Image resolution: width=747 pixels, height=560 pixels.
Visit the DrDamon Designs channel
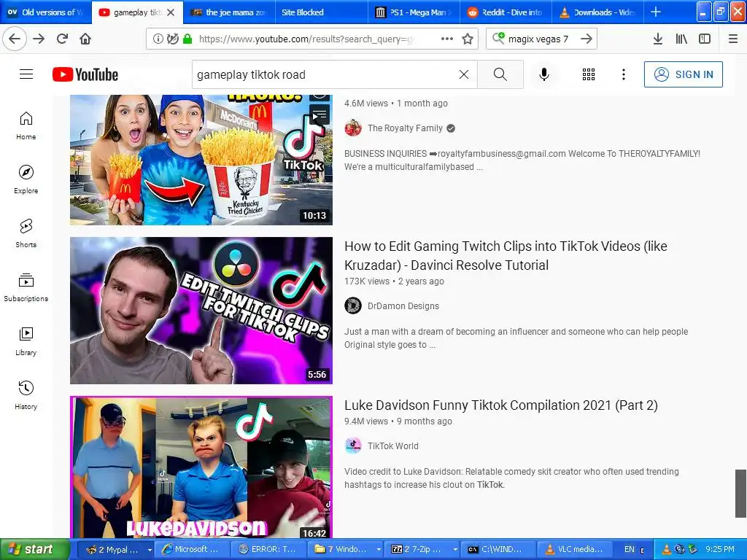pos(403,306)
